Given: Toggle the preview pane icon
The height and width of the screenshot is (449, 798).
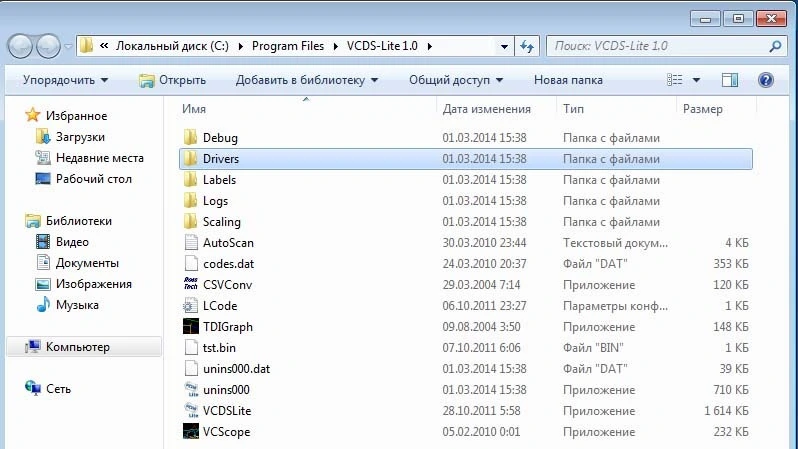Looking at the screenshot, I should tap(730, 80).
